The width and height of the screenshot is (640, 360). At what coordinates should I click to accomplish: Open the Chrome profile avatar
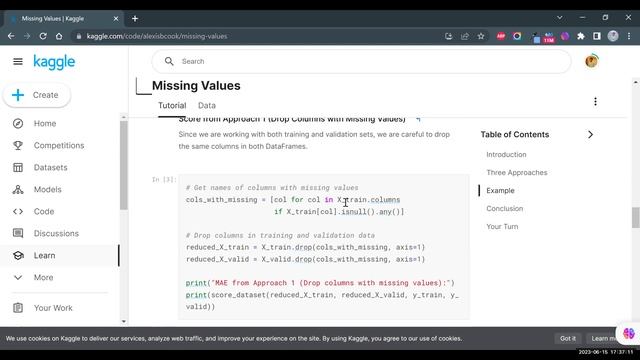[613, 36]
